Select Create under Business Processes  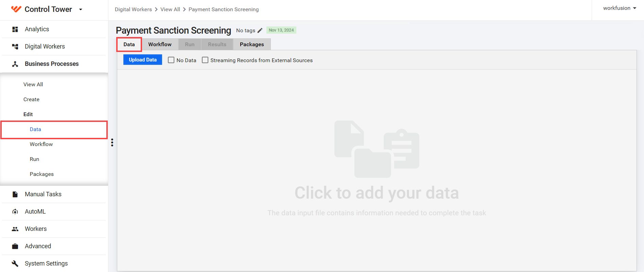[x=32, y=99]
